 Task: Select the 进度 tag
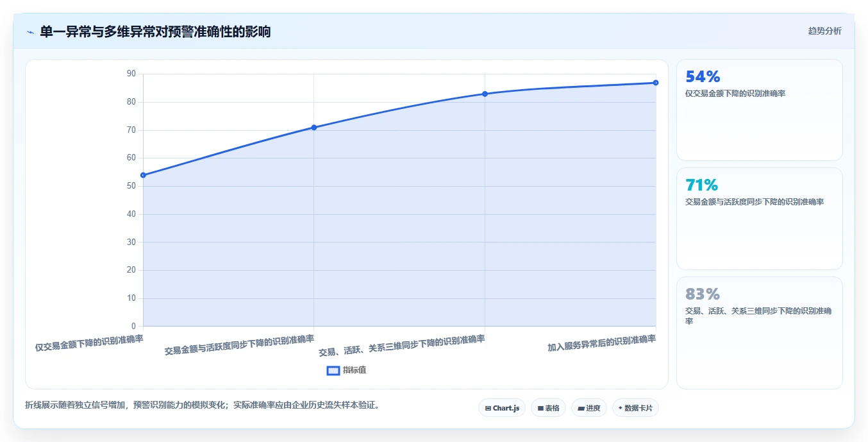589,408
